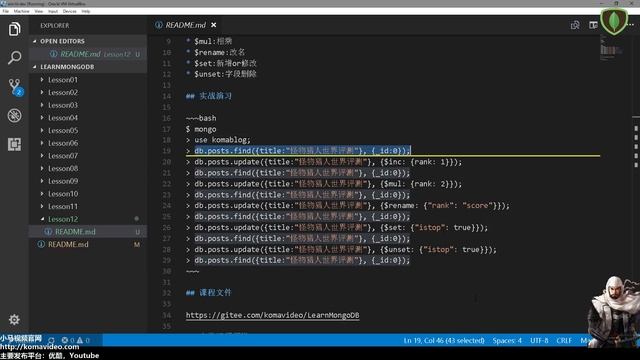This screenshot has height=360, width=640.
Task: Click line 19 db.posts.find command
Action: [x=302, y=151]
